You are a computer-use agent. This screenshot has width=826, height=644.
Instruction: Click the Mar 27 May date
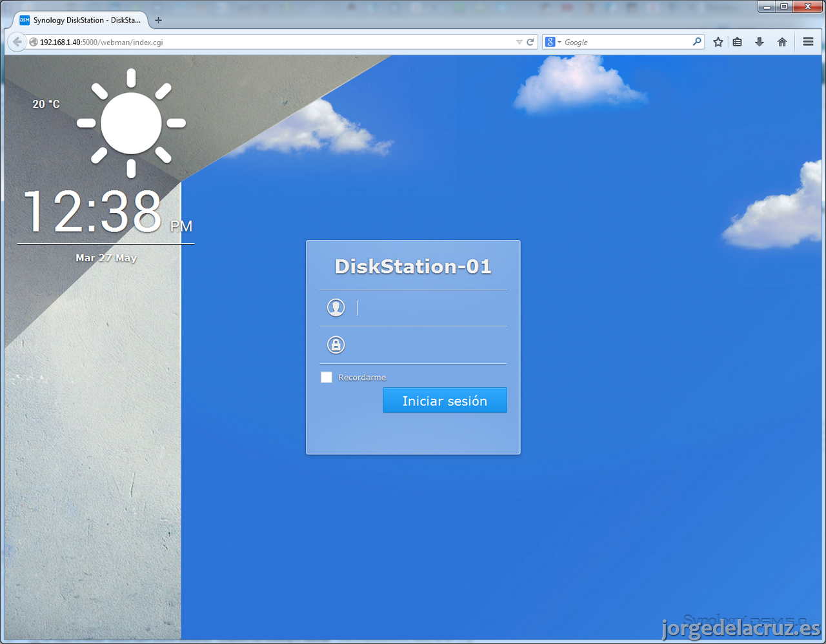pos(106,257)
